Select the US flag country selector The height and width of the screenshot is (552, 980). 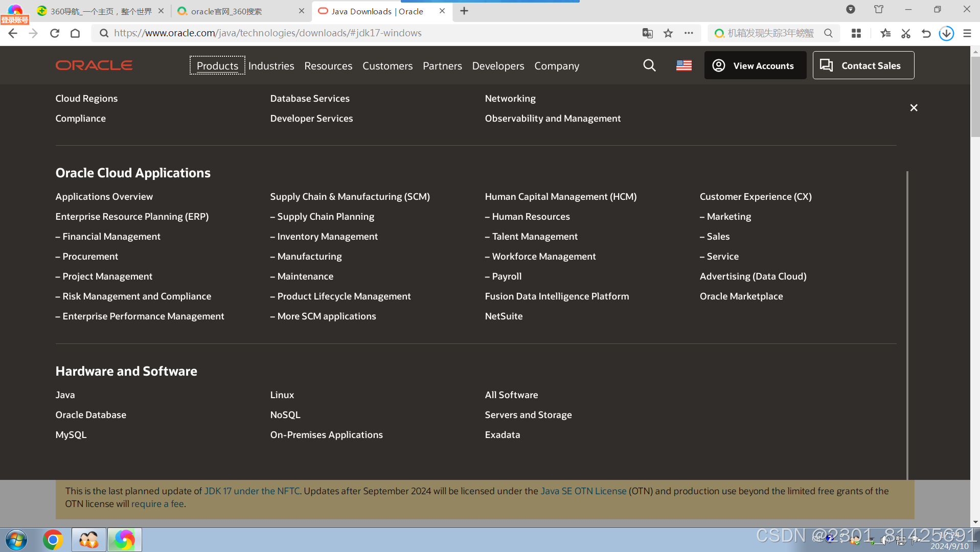(x=684, y=65)
